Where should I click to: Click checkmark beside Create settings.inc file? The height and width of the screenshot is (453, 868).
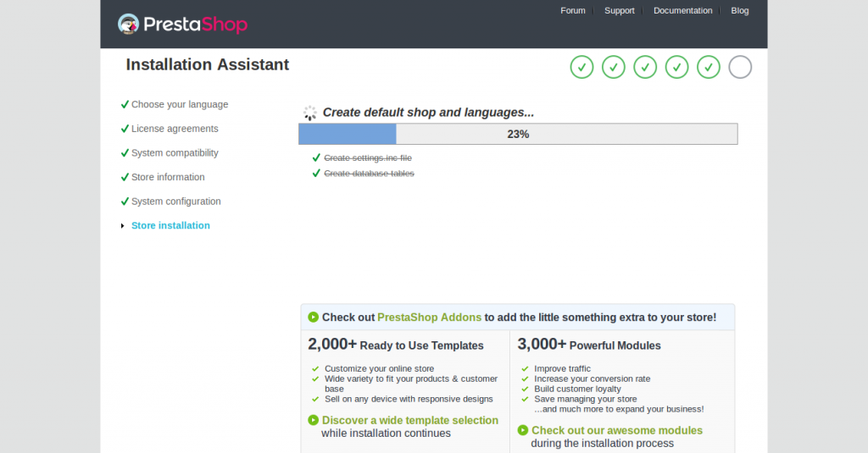tap(316, 157)
